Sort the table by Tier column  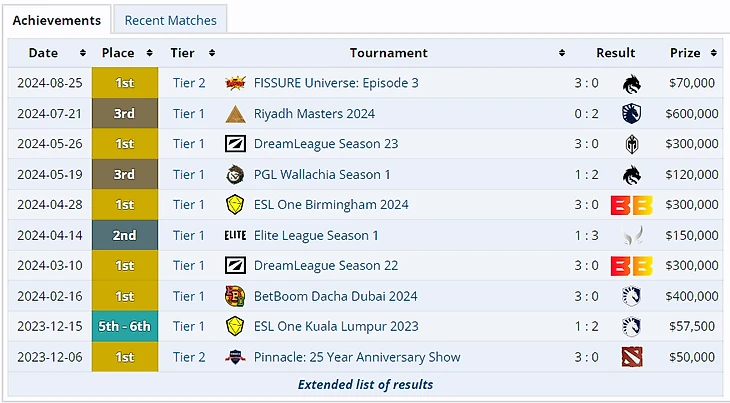188,53
